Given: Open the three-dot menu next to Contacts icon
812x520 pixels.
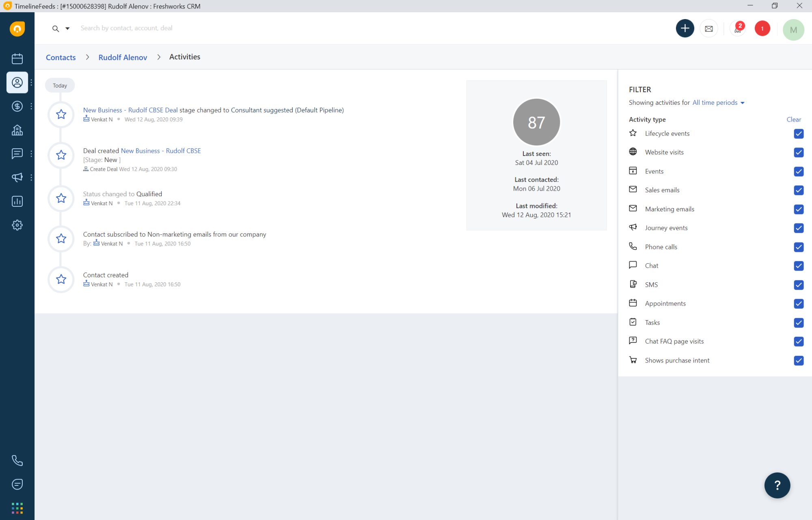Looking at the screenshot, I should (31, 82).
